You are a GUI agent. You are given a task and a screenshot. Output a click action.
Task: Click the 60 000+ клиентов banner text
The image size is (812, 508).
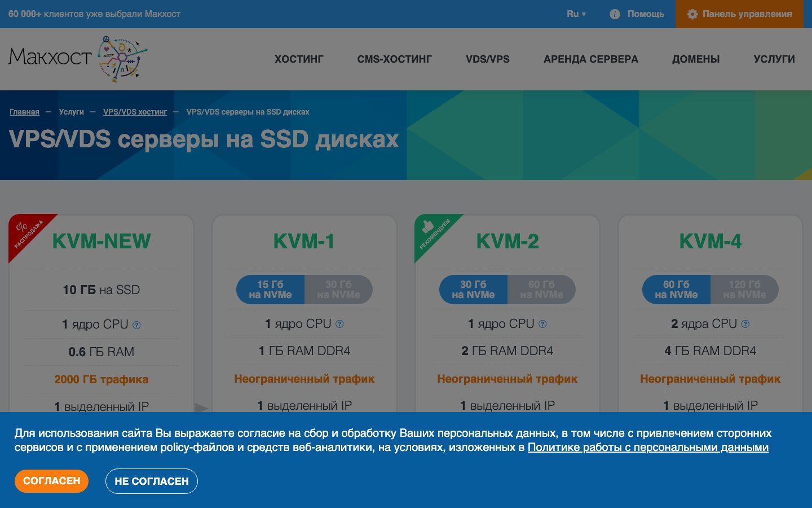tap(94, 14)
